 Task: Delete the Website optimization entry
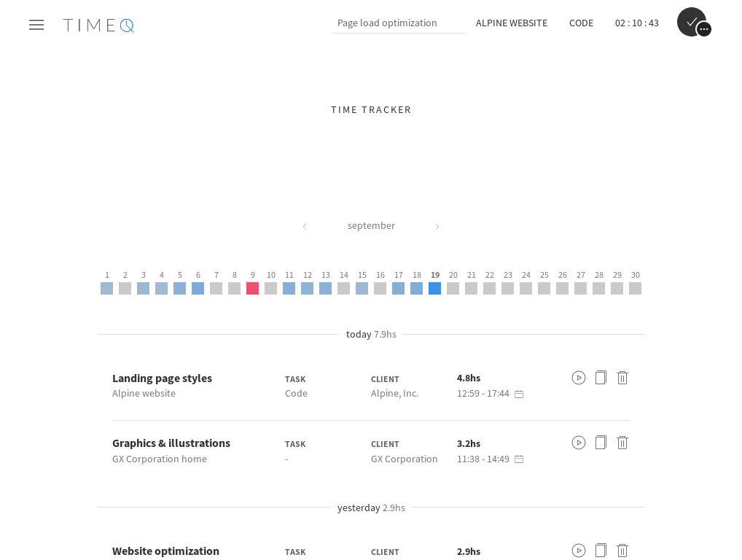tap(622, 551)
